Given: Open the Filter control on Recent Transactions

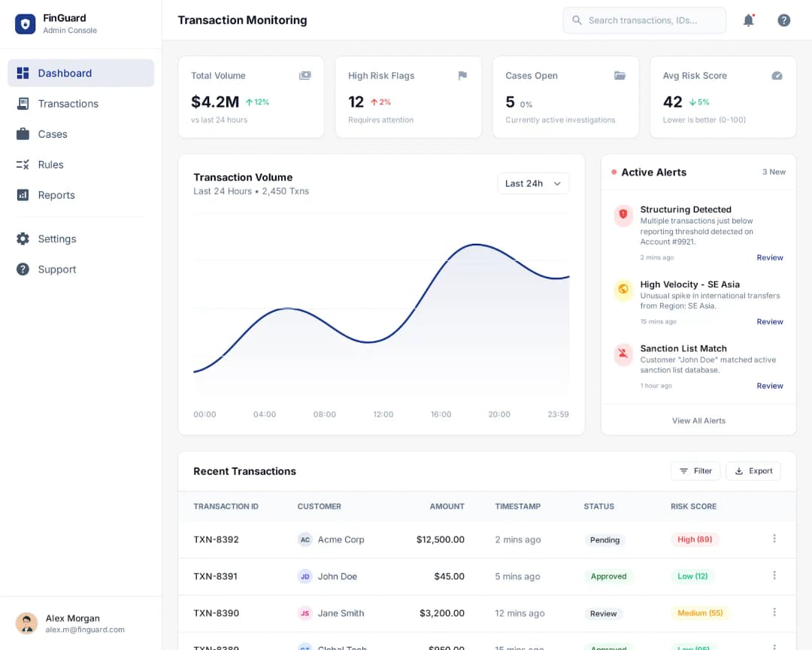Looking at the screenshot, I should click(x=695, y=470).
